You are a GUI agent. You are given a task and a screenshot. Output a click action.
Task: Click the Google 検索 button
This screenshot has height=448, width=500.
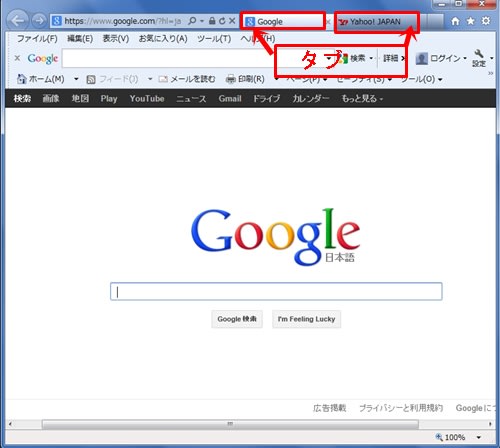(x=237, y=319)
